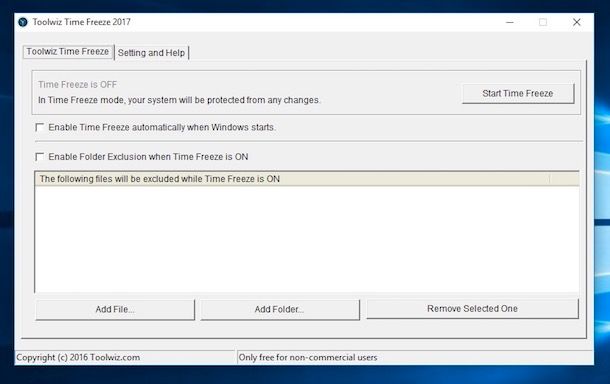Image resolution: width=610 pixels, height=384 pixels.
Task: Minimize the Toolwiz Time Freeze window
Action: (510, 22)
